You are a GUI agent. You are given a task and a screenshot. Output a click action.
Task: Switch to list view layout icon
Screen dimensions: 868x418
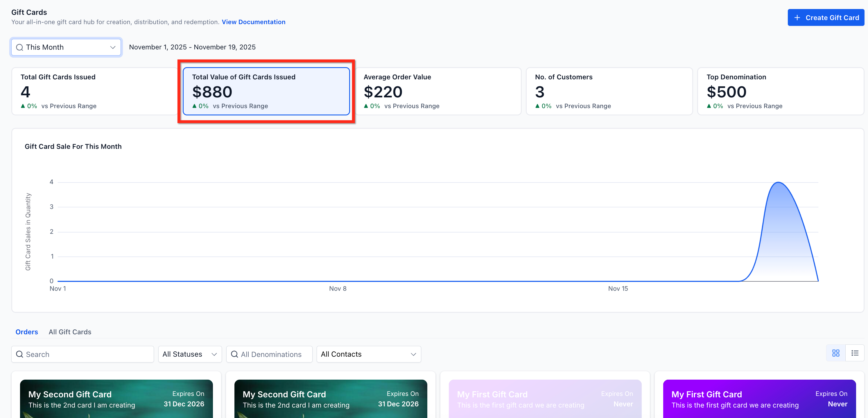[855, 353]
